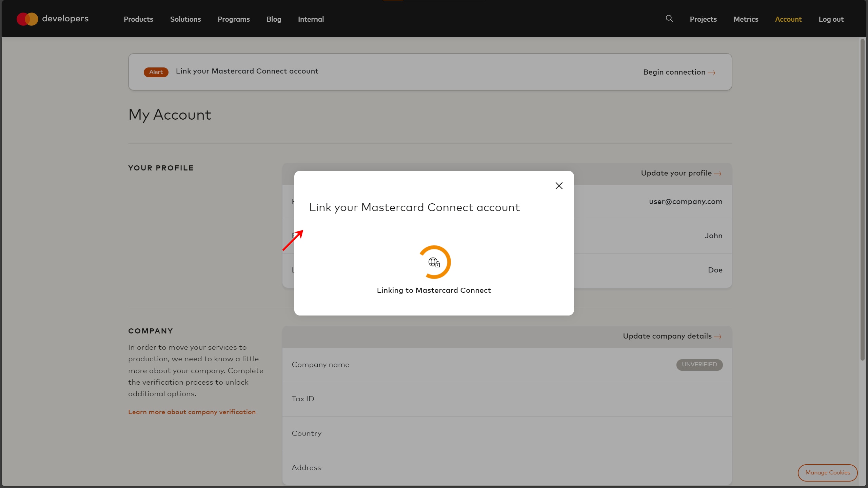The height and width of the screenshot is (488, 868).
Task: Go to the Blog page
Action: 274,19
